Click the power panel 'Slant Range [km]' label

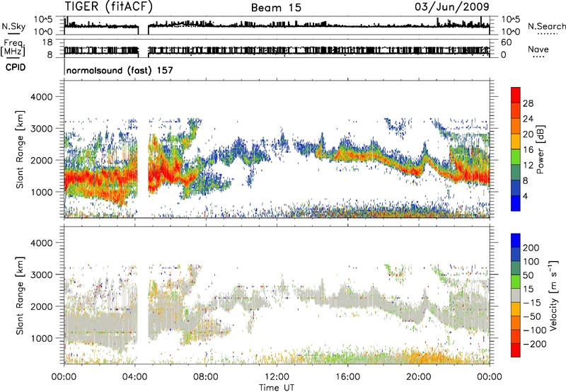(20, 149)
